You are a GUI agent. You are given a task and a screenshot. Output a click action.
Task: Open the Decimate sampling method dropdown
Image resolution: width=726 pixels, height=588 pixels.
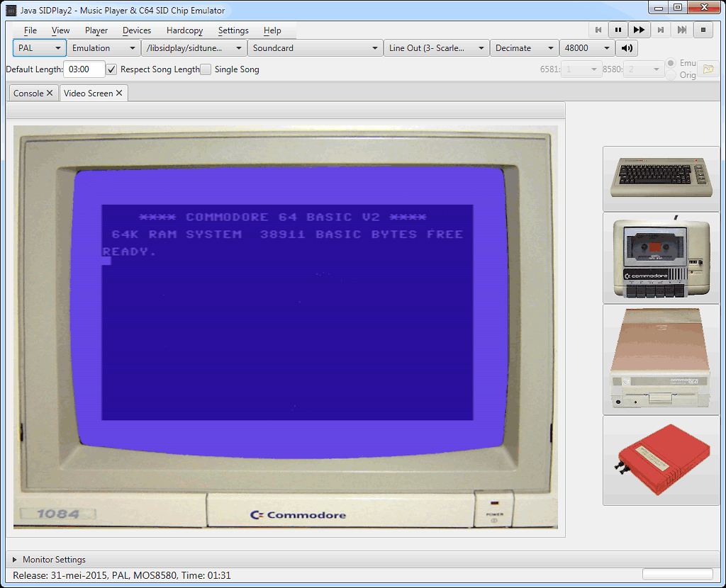(524, 48)
